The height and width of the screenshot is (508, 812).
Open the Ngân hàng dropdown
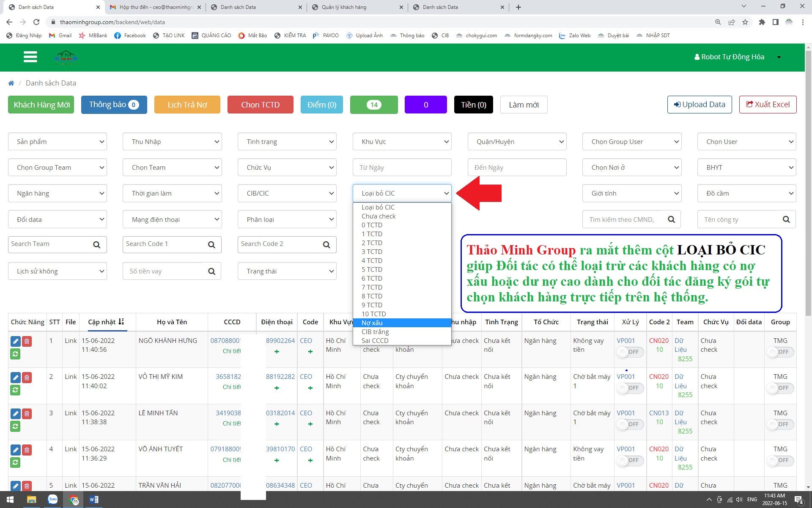point(58,193)
